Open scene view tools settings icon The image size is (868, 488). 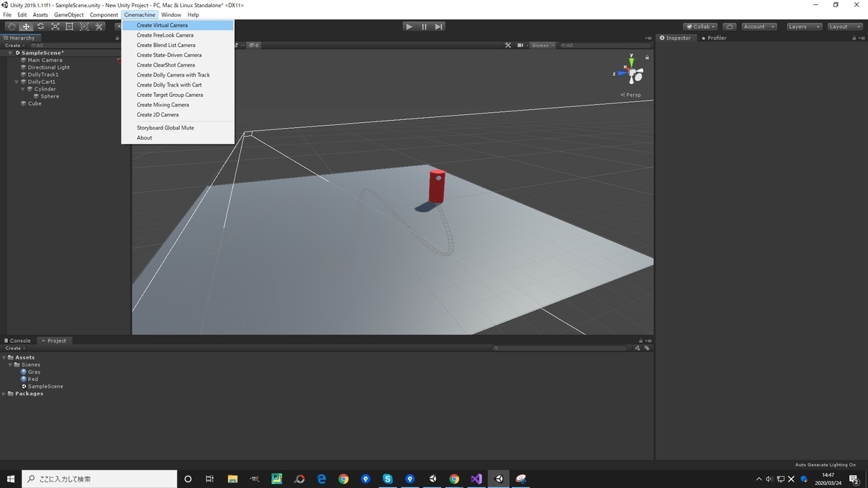tap(508, 45)
